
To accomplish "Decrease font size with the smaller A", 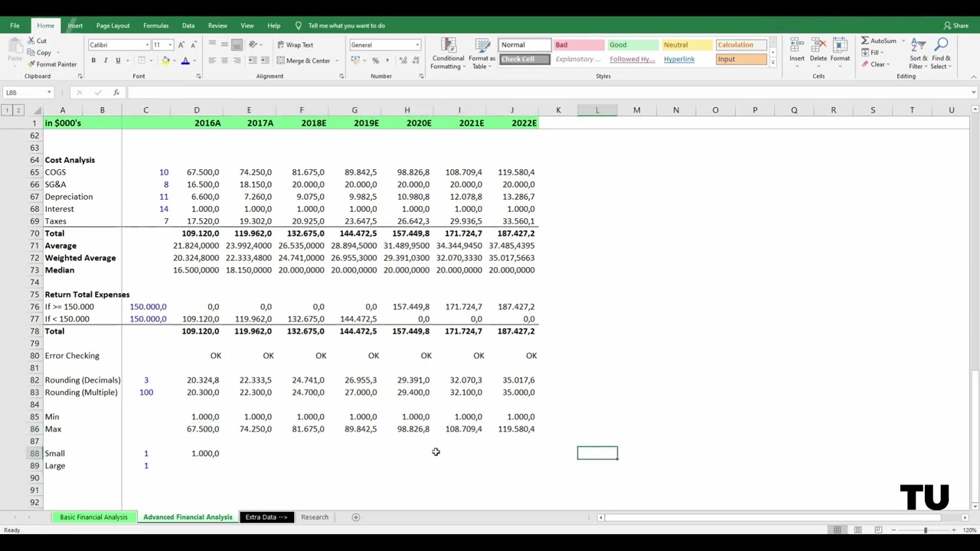I will 194,44.
